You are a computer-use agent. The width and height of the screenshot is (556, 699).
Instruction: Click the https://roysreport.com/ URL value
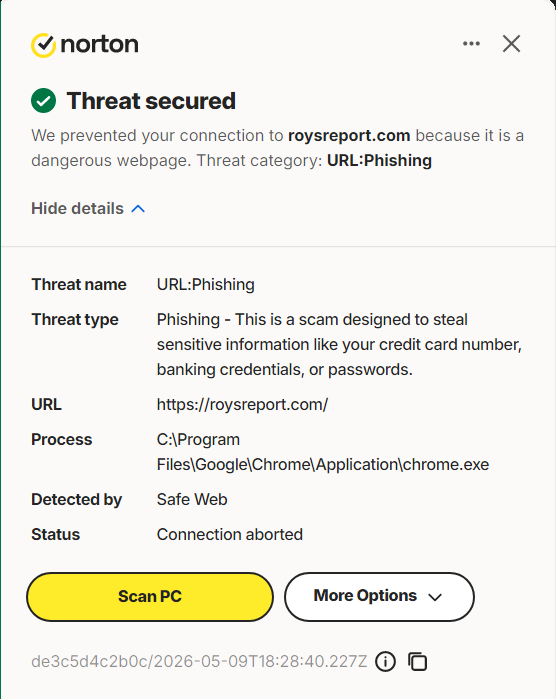point(242,404)
